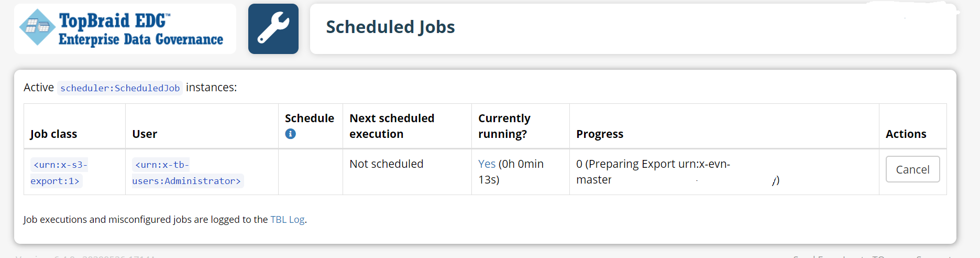Open the urn:x-tb-users:Administrator user link
980x258 pixels.
click(186, 173)
